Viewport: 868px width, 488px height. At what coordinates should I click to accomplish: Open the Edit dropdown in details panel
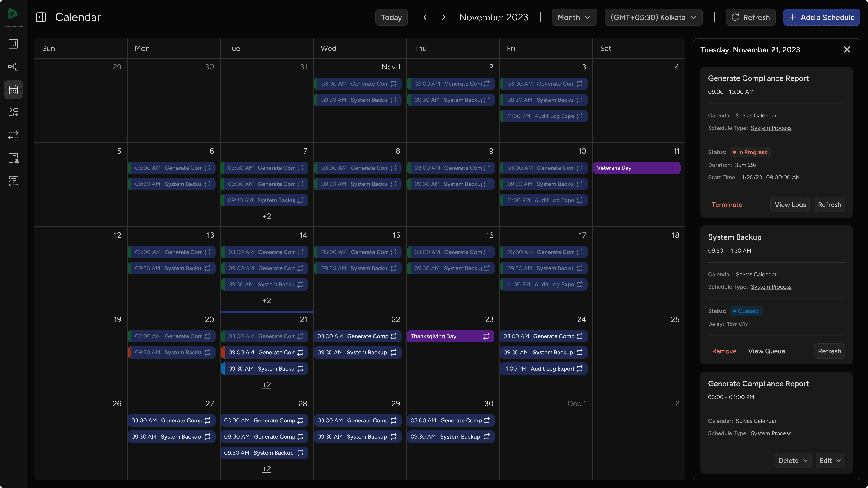[830, 460]
